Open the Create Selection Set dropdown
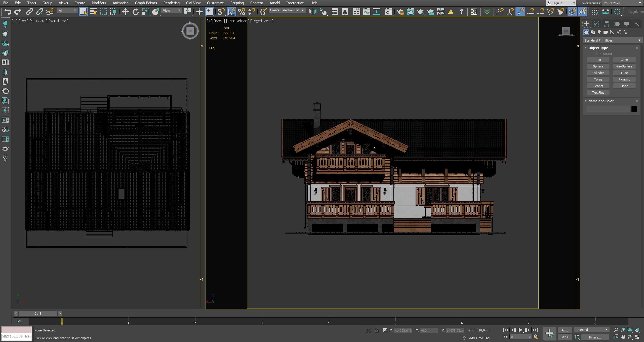The image size is (644, 342). click(x=287, y=10)
